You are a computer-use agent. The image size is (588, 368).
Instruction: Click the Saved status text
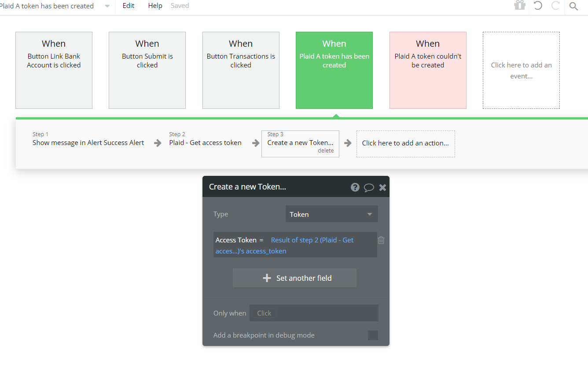180,6
